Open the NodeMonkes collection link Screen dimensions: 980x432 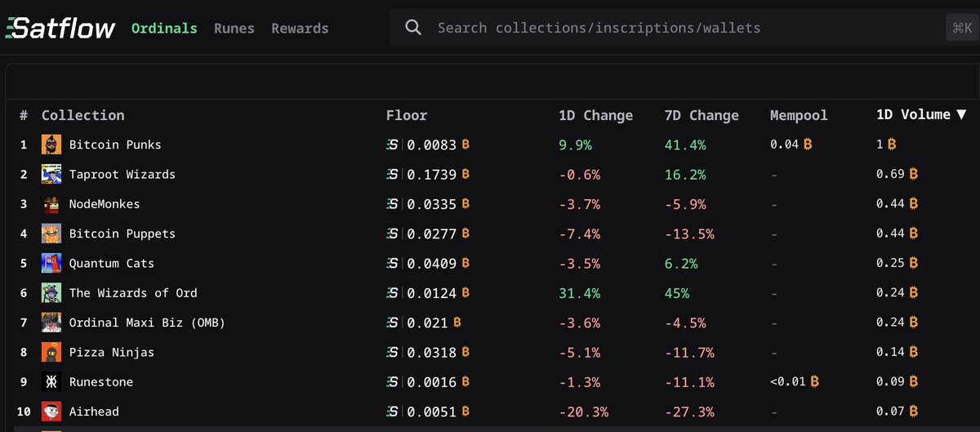tap(105, 204)
